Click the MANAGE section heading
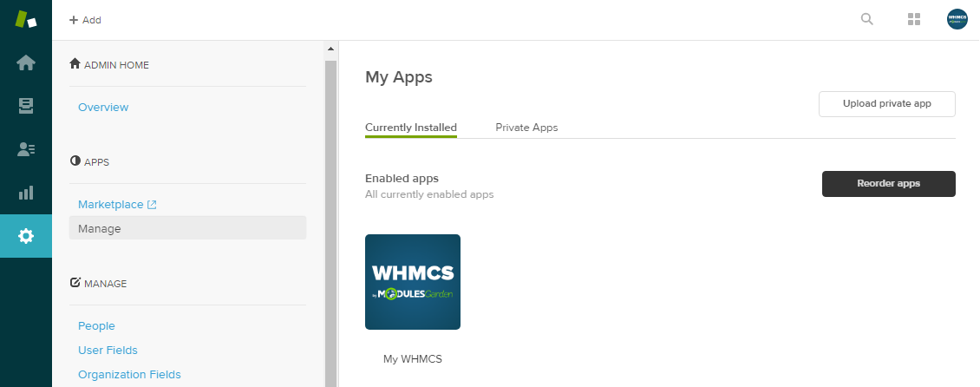The height and width of the screenshot is (387, 980). tap(98, 283)
